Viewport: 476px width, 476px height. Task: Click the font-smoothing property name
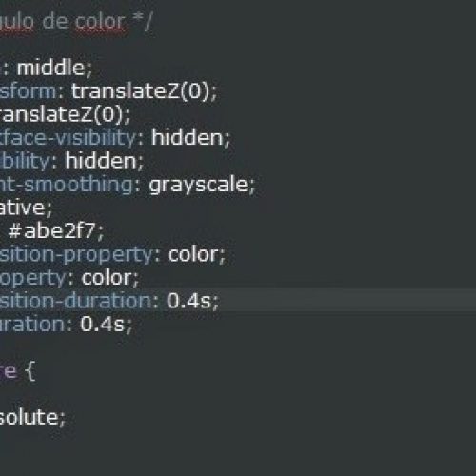[x=67, y=185]
